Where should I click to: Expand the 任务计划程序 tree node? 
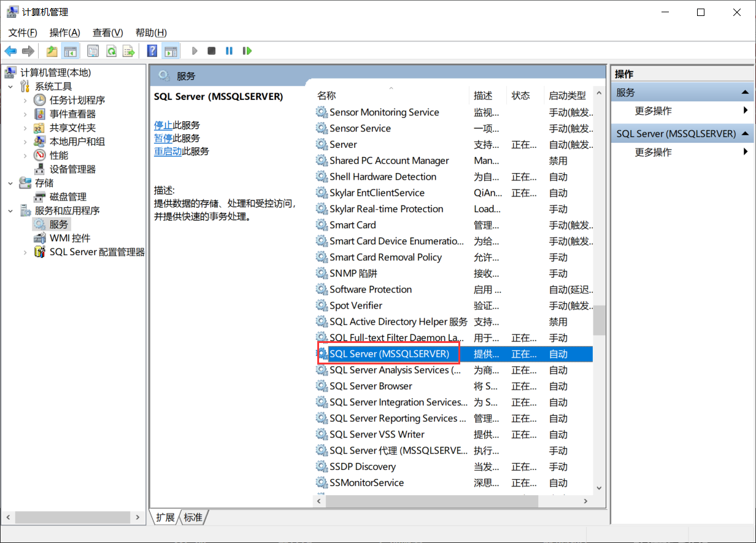tap(25, 100)
